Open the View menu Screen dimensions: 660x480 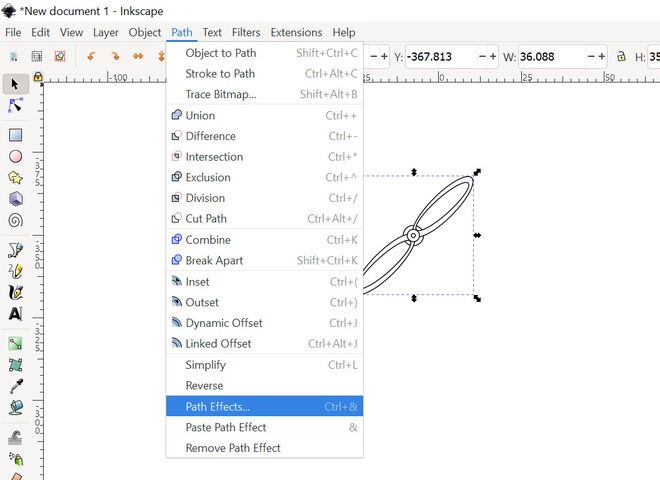coord(71,32)
